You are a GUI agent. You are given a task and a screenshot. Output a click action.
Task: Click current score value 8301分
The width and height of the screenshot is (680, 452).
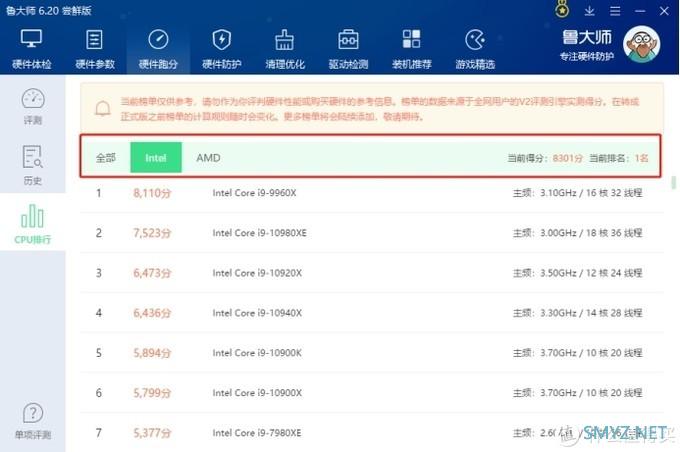pos(568,158)
